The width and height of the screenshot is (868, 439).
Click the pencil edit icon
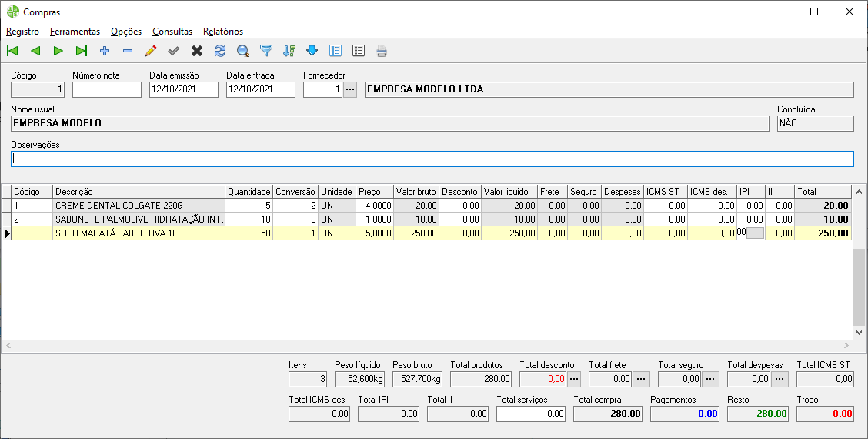click(x=151, y=52)
